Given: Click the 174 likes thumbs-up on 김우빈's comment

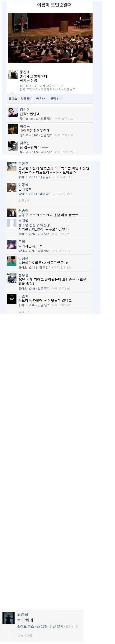Looking at the screenshot, I should [31, 152].
